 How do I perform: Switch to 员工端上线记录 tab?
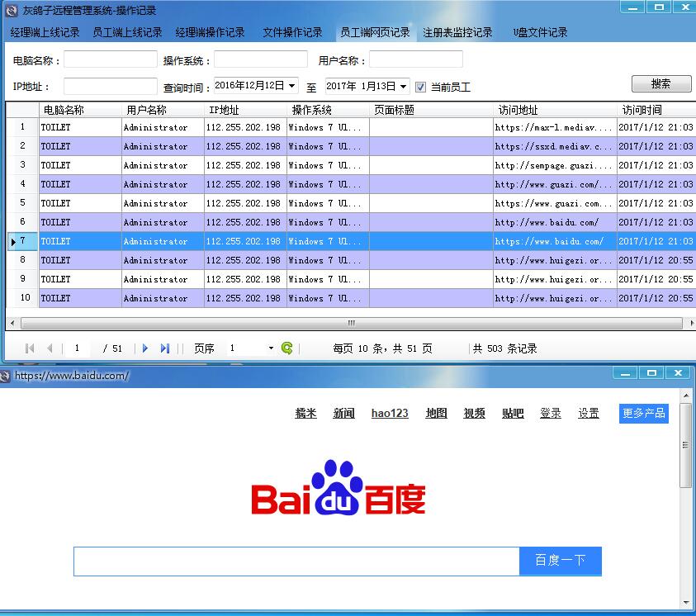[127, 32]
